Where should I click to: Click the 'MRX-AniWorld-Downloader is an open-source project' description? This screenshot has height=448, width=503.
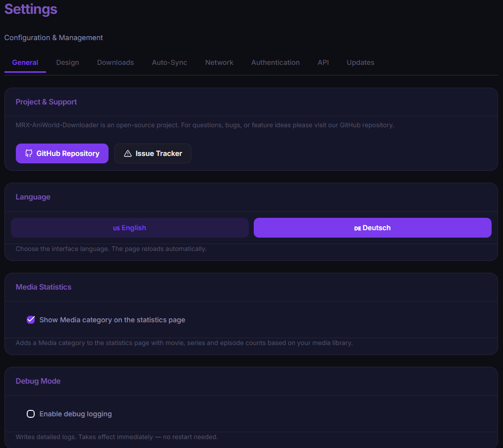coord(205,125)
